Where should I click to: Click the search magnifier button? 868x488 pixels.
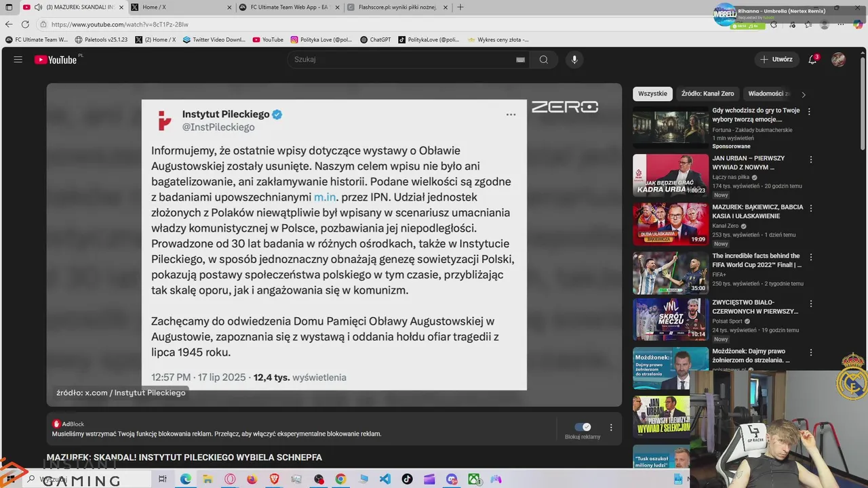click(544, 60)
